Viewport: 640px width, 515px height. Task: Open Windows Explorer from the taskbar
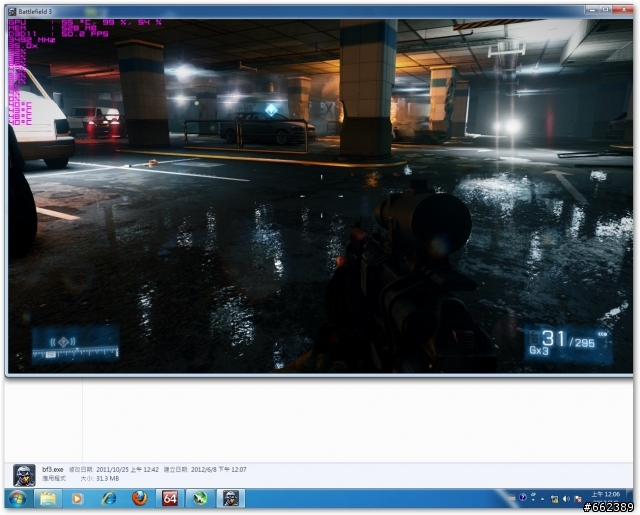click(48, 498)
